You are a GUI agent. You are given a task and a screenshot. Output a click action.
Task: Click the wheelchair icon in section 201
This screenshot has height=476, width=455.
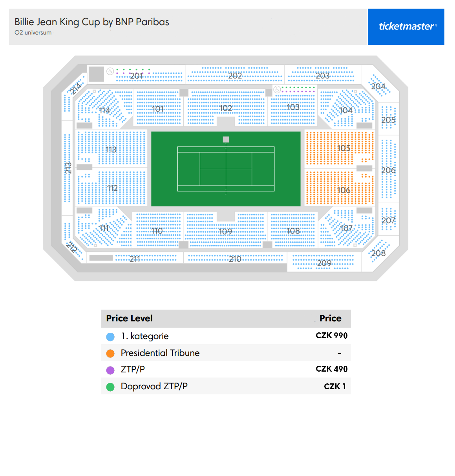pos(110,71)
